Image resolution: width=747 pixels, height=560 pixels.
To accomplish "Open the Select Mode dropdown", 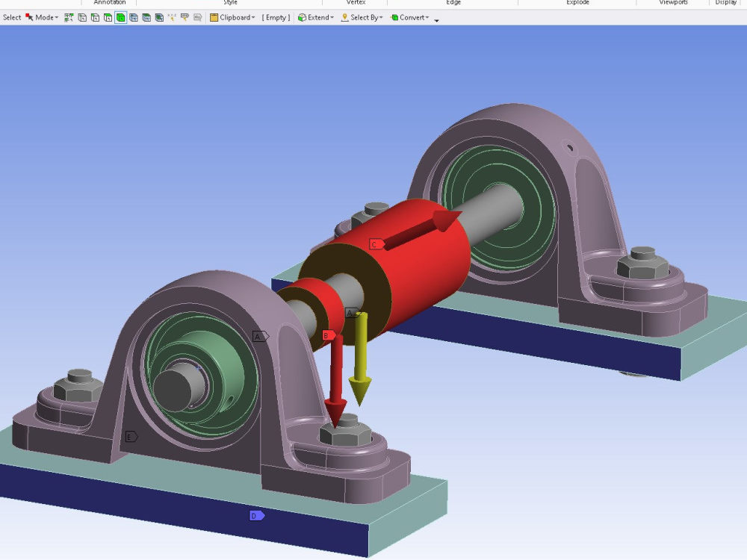I will (42, 18).
